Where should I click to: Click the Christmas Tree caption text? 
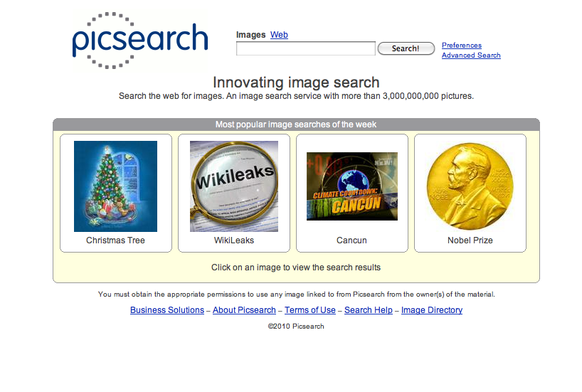point(115,240)
